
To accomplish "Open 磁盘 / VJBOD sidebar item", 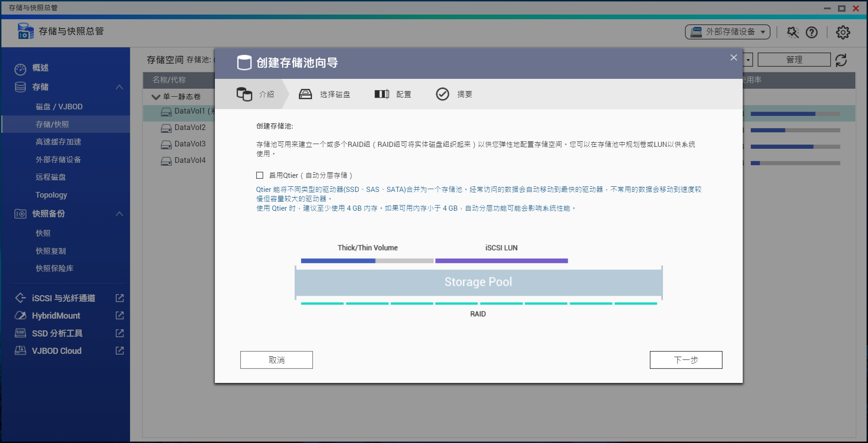I will (x=66, y=107).
